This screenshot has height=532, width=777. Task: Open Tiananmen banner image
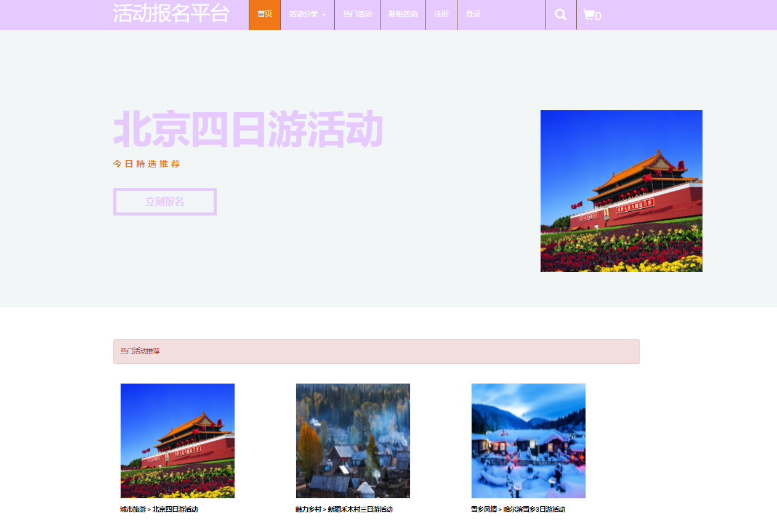coord(621,191)
